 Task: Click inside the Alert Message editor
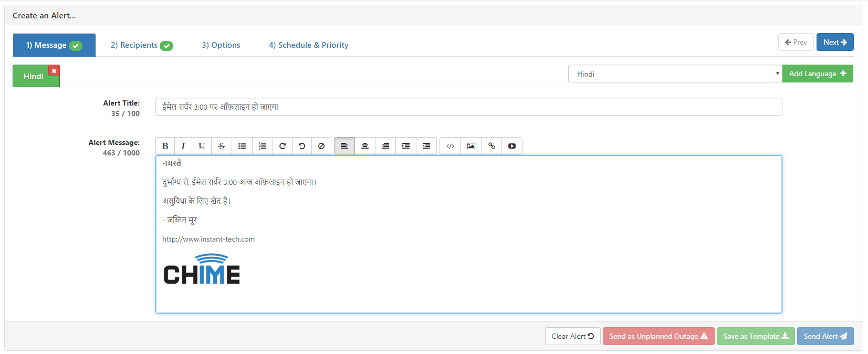pos(468,234)
